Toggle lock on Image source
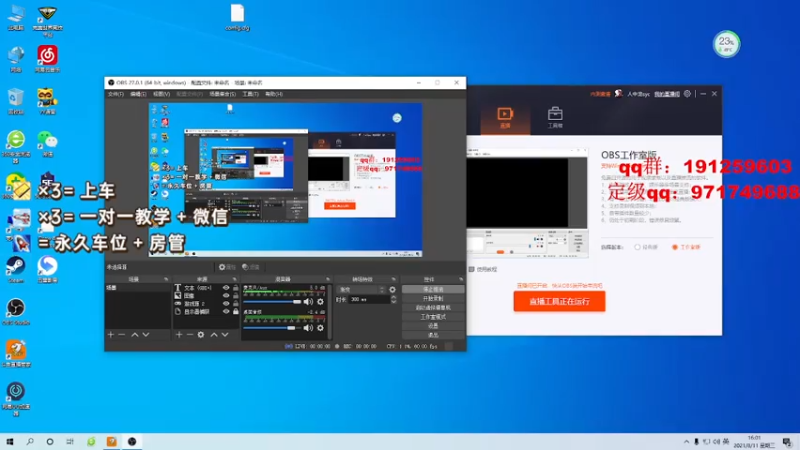 tap(235, 295)
